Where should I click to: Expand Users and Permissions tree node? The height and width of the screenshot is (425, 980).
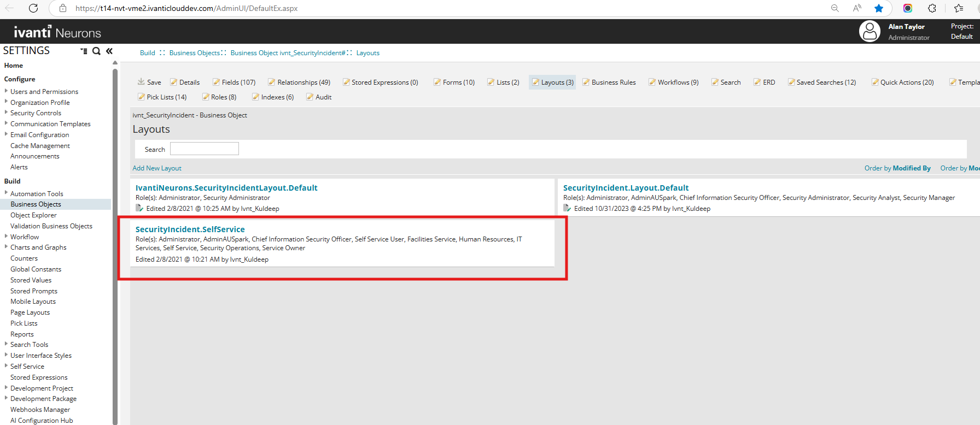6,91
